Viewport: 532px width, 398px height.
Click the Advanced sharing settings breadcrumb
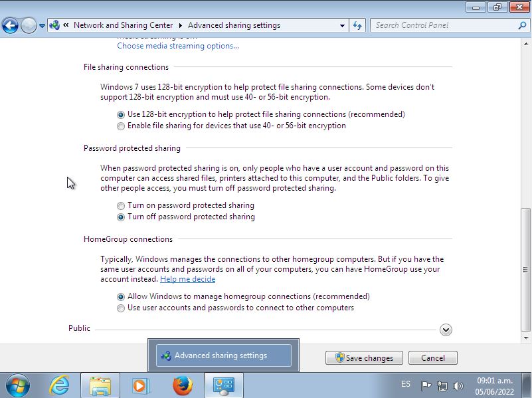click(234, 25)
